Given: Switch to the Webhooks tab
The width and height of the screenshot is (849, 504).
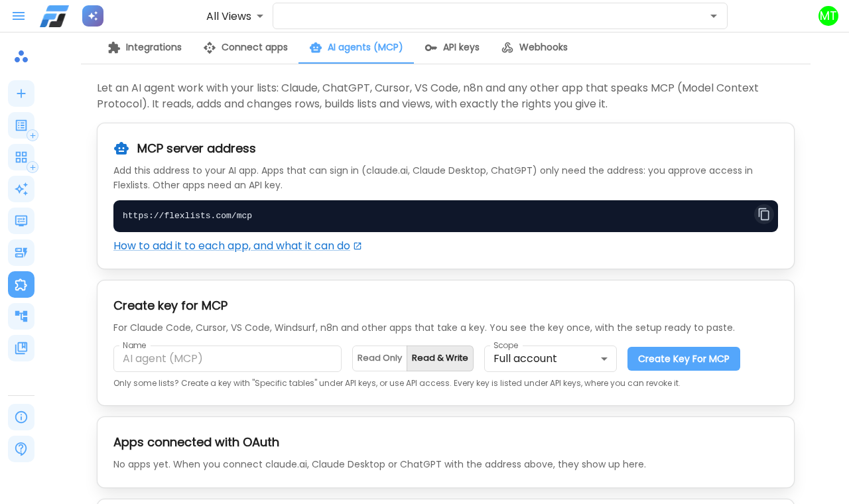Looking at the screenshot, I should tap(534, 47).
